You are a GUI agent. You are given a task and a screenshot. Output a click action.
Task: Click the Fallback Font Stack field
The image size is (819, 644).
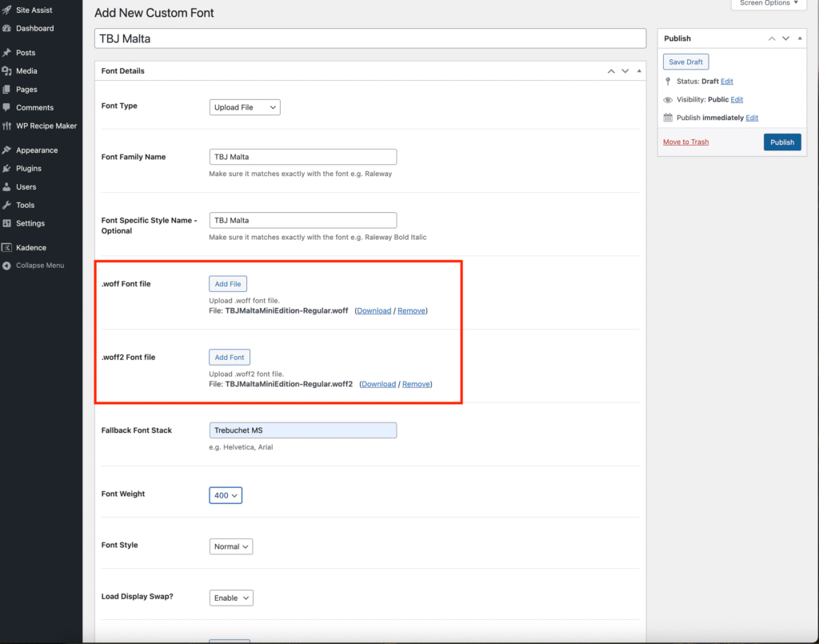click(x=302, y=430)
